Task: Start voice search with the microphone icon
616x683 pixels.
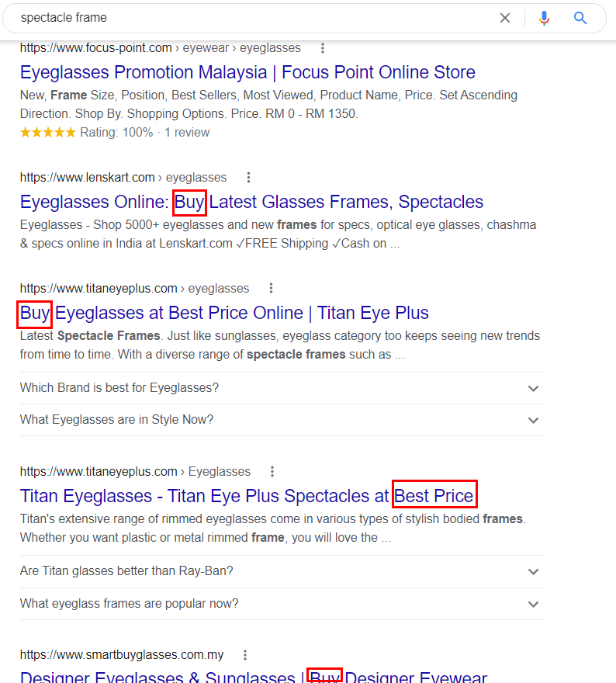Action: point(544,17)
